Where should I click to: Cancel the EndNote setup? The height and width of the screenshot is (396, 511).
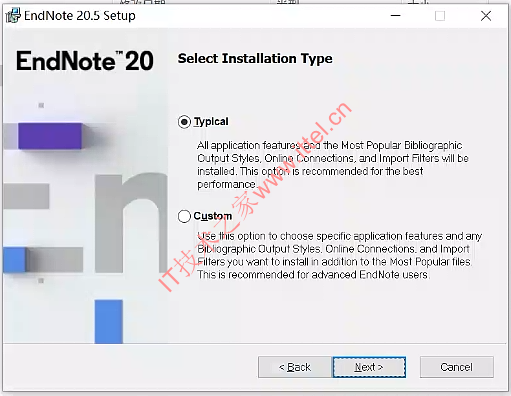point(457,367)
